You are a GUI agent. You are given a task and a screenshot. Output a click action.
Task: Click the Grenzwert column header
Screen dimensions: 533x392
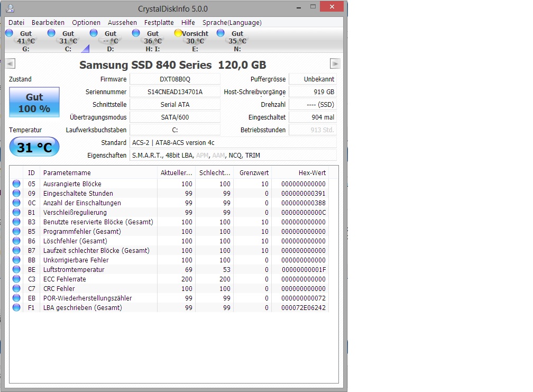click(x=253, y=172)
